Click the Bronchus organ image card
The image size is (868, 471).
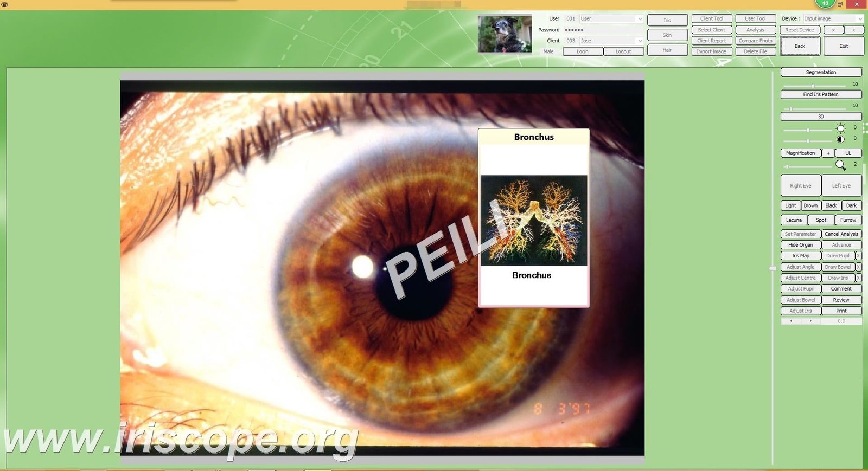tap(534, 218)
